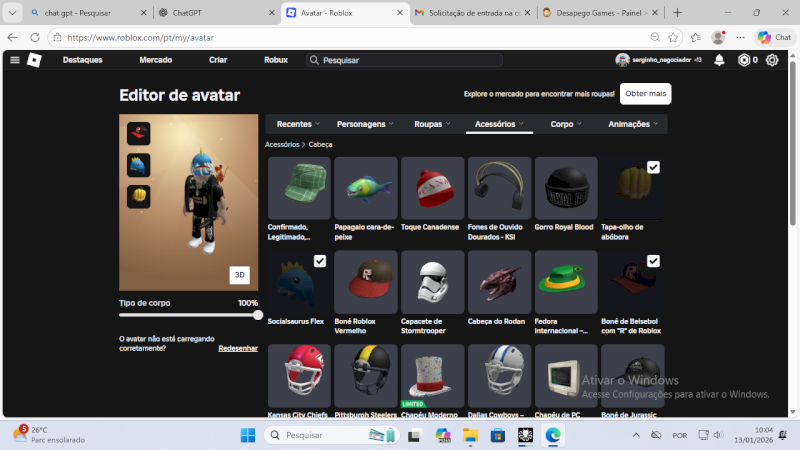Uncheck Boné de Beisebol com R item

[x=653, y=261]
